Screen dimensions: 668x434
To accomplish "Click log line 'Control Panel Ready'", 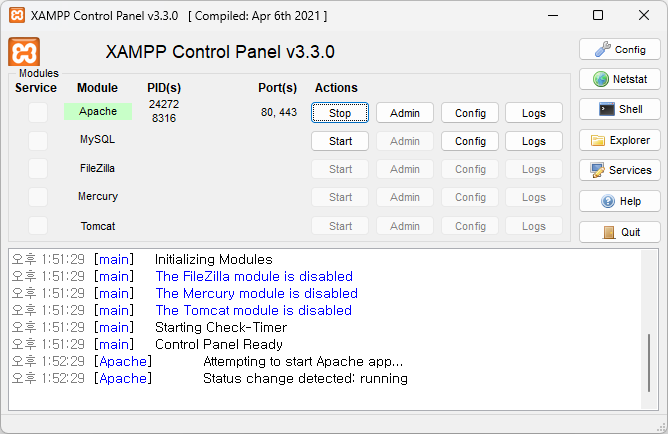I will (x=219, y=345).
